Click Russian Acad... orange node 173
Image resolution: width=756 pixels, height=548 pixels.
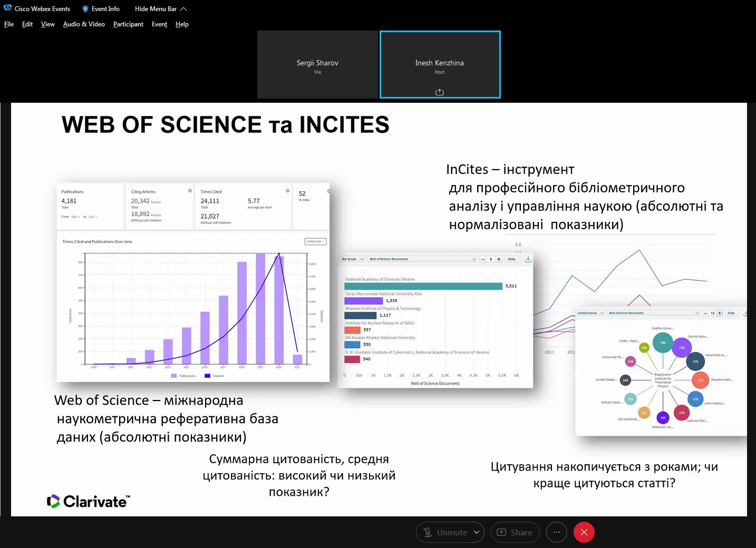(700, 380)
